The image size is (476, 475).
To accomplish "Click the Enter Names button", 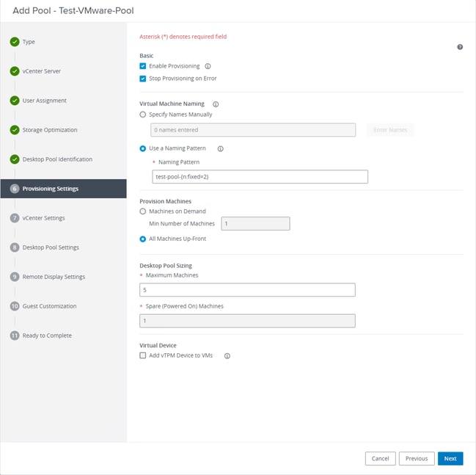I will (390, 130).
